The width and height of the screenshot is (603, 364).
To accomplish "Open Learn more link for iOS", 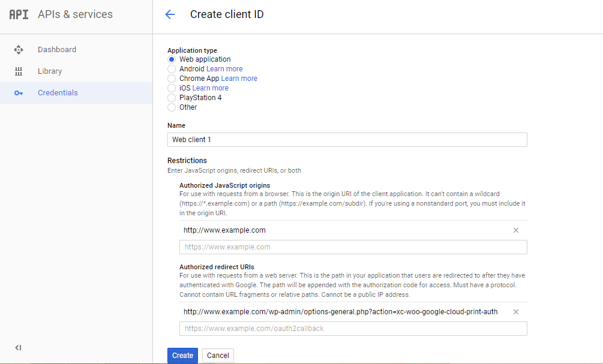I will point(211,88).
